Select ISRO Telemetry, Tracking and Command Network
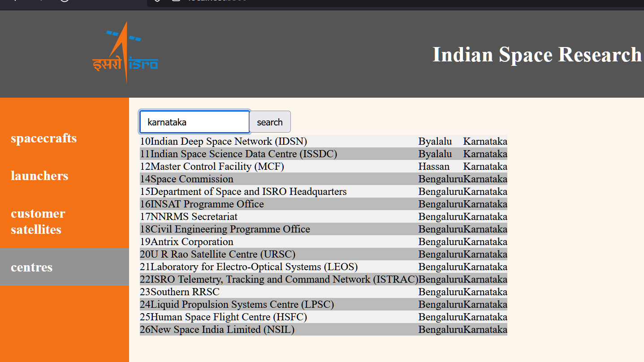The image size is (644, 362). 285,279
